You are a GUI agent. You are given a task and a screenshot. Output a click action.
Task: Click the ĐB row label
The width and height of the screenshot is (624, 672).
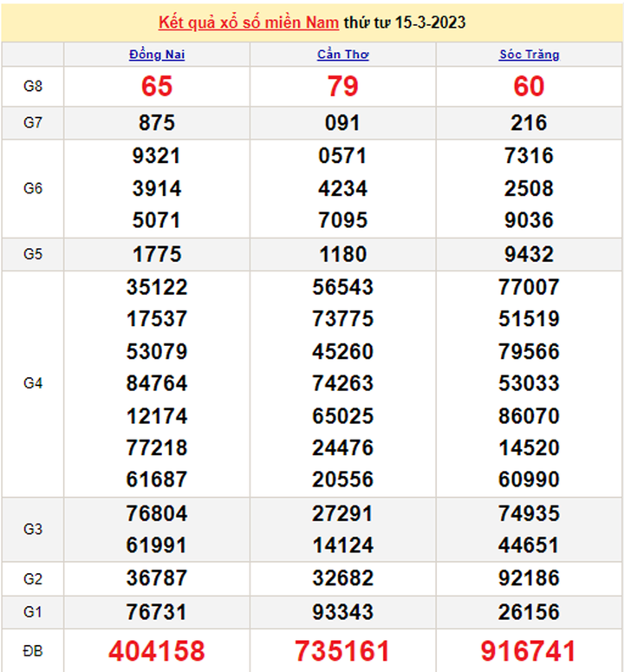pos(33,650)
